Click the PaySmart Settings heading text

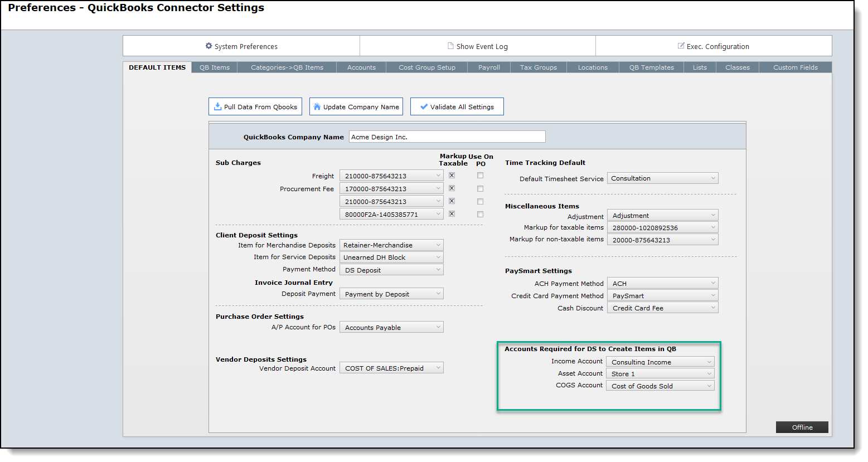point(539,271)
